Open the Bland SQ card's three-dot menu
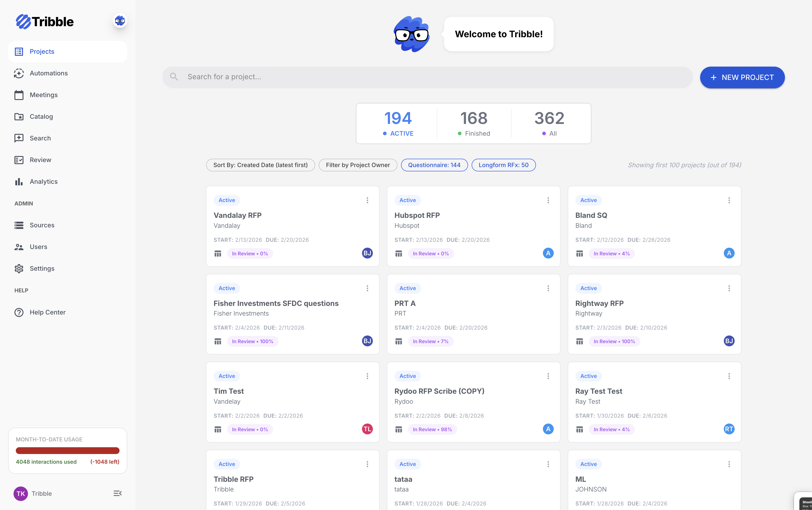Screen dimensions: 812x510 coord(729,200)
